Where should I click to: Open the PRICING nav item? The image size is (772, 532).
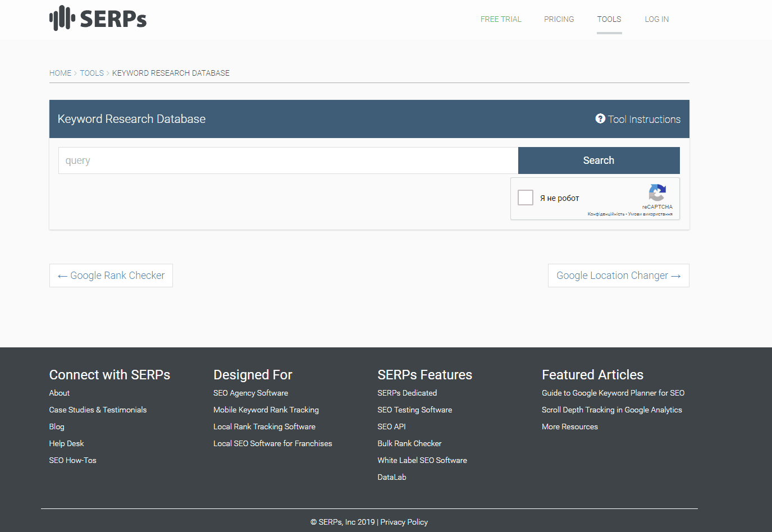pyautogui.click(x=559, y=19)
